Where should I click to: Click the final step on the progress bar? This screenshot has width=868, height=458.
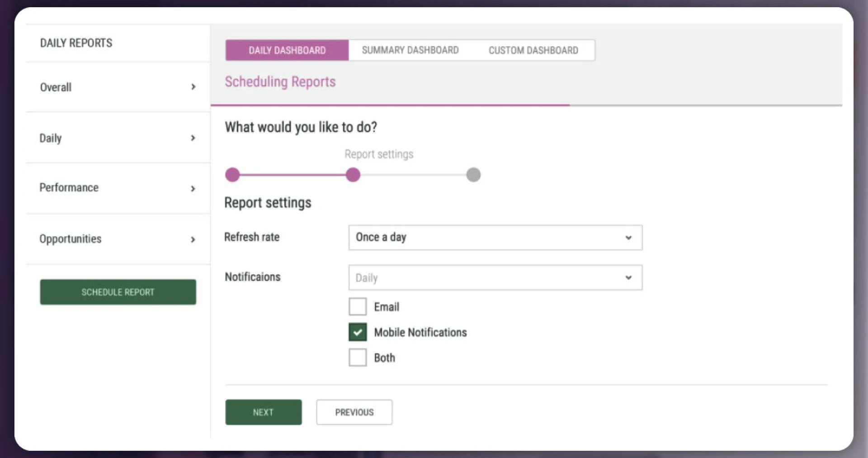473,175
